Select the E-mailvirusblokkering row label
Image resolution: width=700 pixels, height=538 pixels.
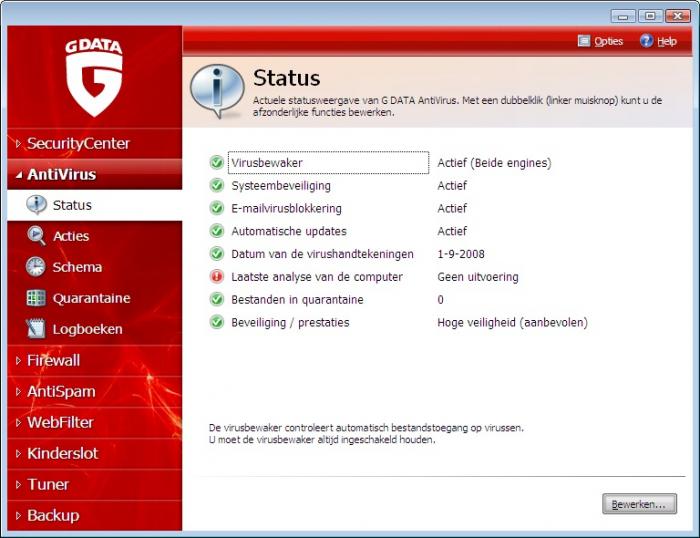click(286, 209)
